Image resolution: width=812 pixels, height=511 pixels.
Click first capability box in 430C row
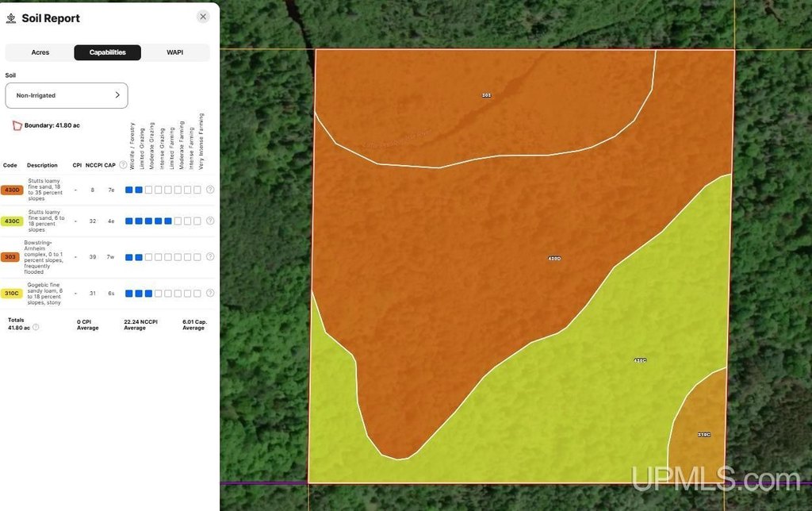pos(129,221)
